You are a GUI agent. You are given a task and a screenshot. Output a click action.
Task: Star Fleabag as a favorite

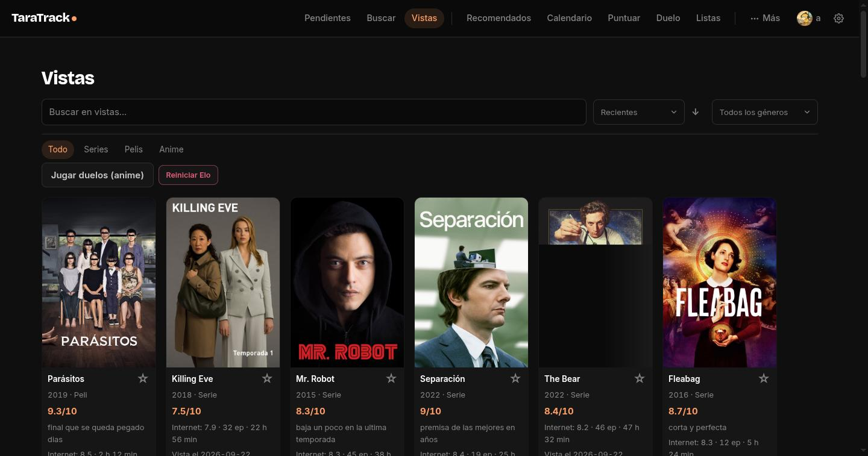point(764,378)
